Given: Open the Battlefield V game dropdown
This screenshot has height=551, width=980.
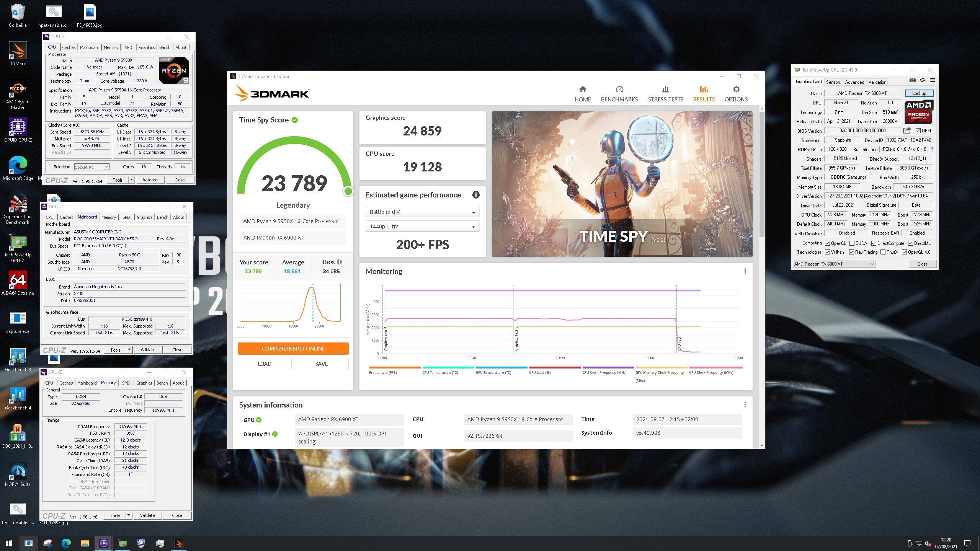Looking at the screenshot, I should click(x=422, y=212).
